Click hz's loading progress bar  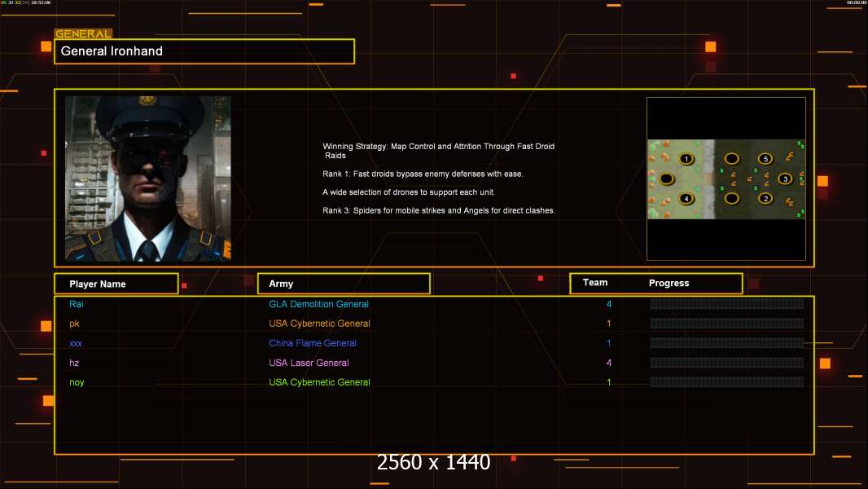727,363
